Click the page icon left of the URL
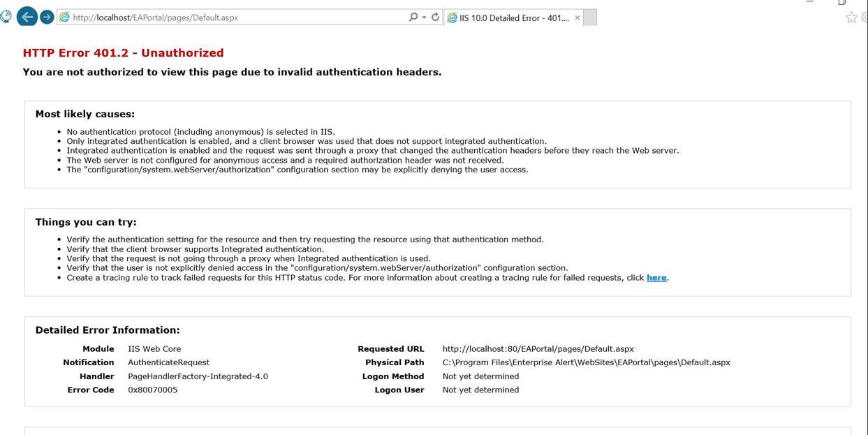This screenshot has height=435, width=868. [x=64, y=17]
